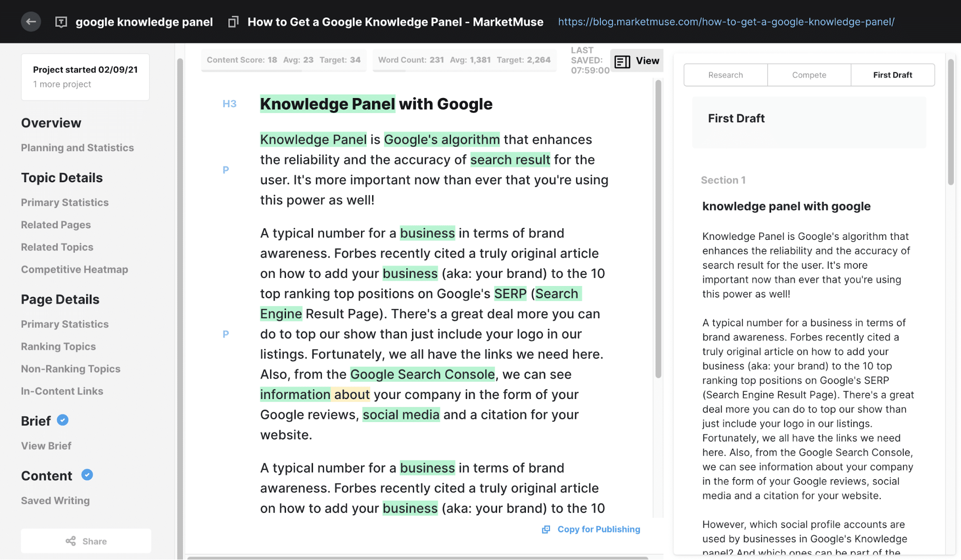Click the Content Score progress bar

284,71
